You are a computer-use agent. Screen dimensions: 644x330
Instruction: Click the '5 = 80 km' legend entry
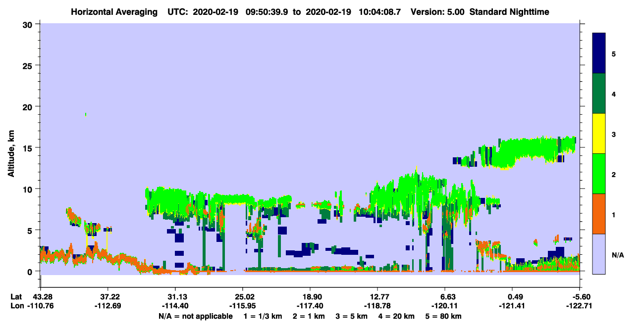pos(444,316)
